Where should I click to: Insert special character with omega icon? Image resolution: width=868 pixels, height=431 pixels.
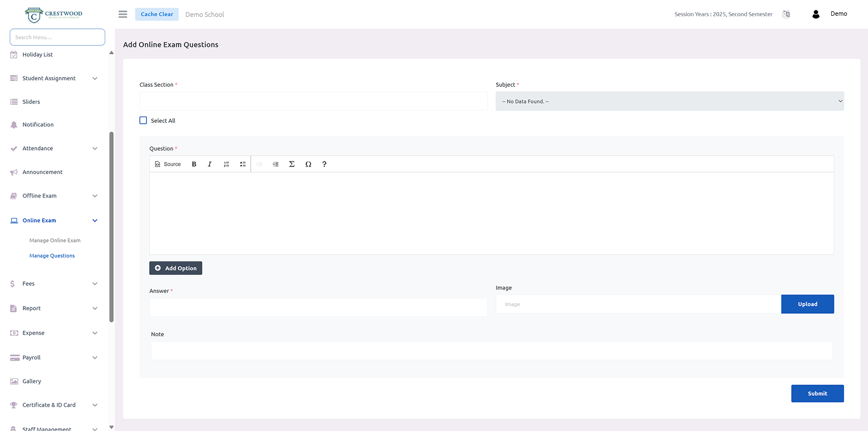[308, 164]
